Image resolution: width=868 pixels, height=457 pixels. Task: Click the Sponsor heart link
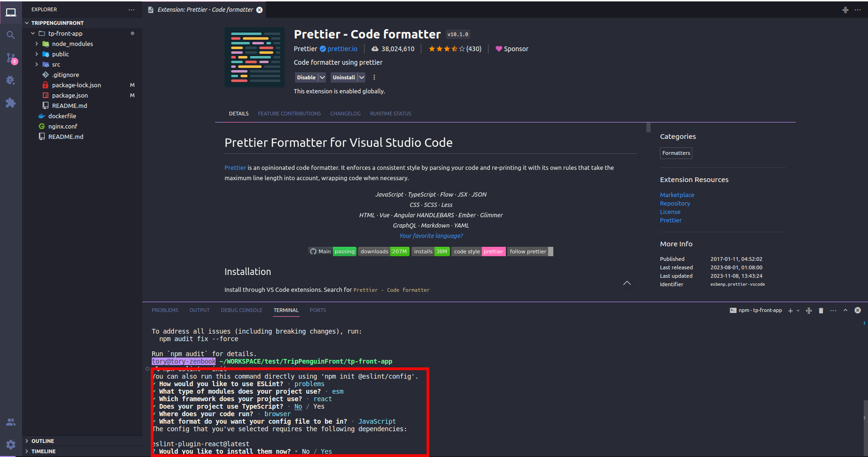(512, 49)
